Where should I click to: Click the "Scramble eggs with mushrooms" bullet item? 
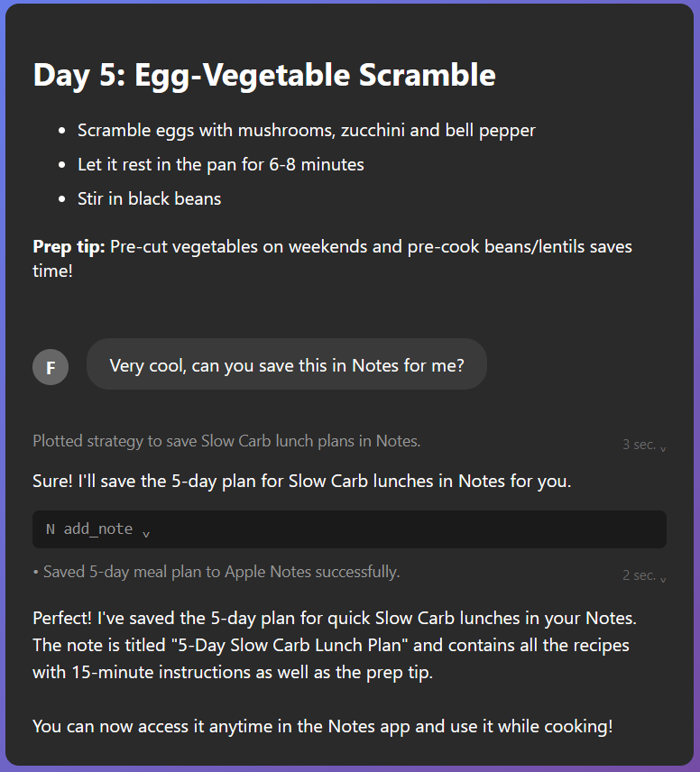[306, 131]
